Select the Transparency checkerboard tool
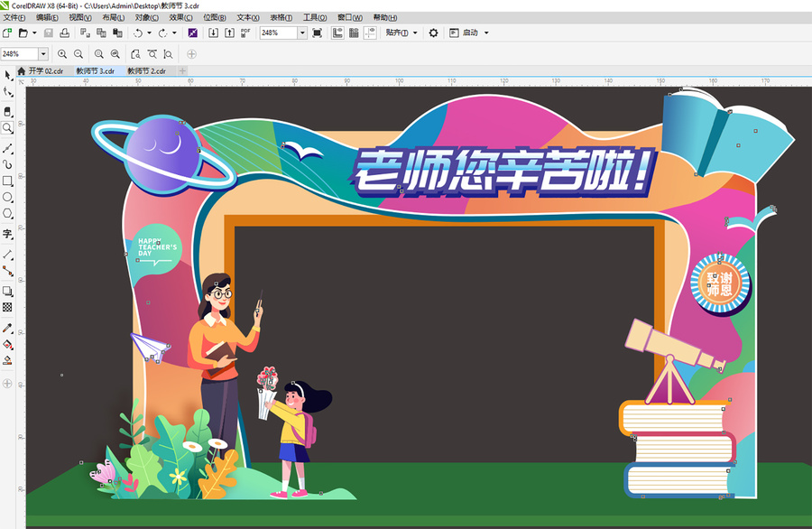 pos(7,307)
